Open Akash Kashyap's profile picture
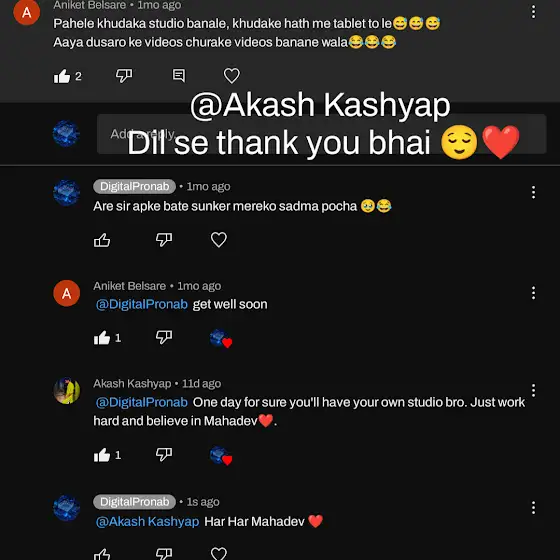This screenshot has height=560, width=560. point(66,391)
